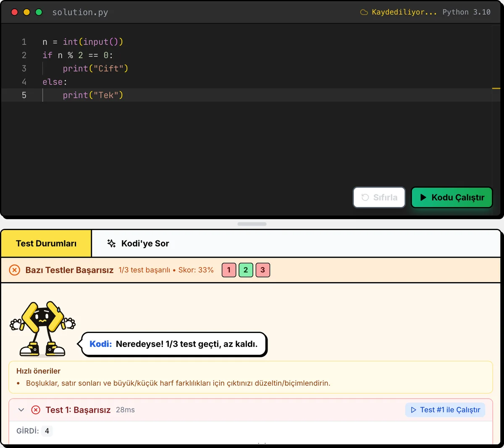Click the cloud saving status icon
This screenshot has width=504, height=448.
click(x=364, y=12)
